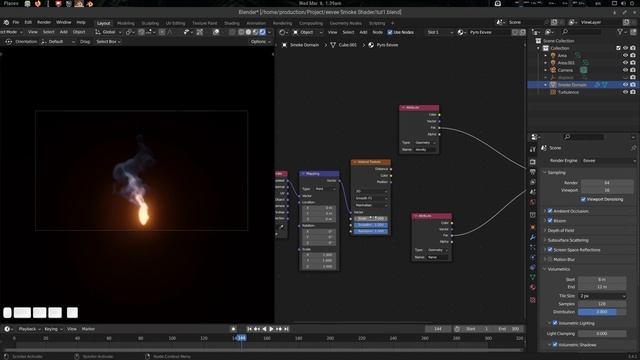Click the snapping magnet icon

141,32
